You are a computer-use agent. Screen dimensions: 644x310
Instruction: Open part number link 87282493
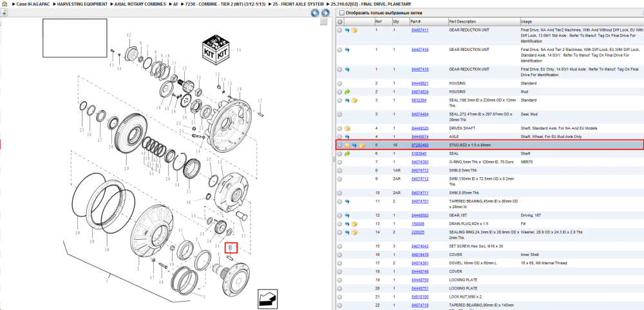coord(420,145)
